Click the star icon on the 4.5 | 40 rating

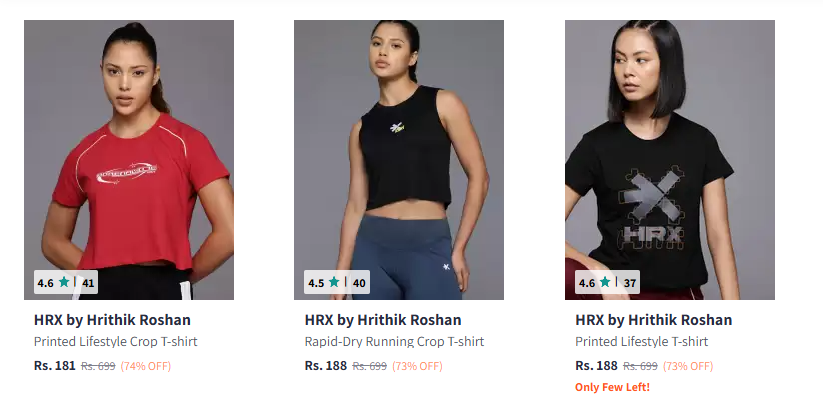[334, 282]
